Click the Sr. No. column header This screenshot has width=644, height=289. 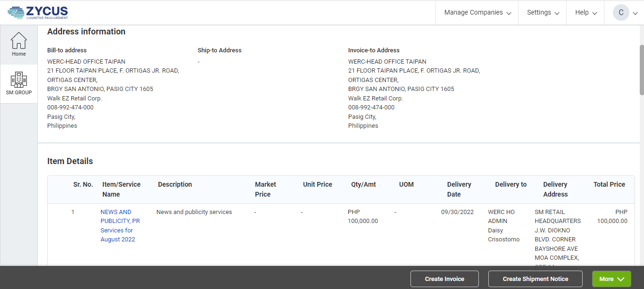click(x=83, y=184)
